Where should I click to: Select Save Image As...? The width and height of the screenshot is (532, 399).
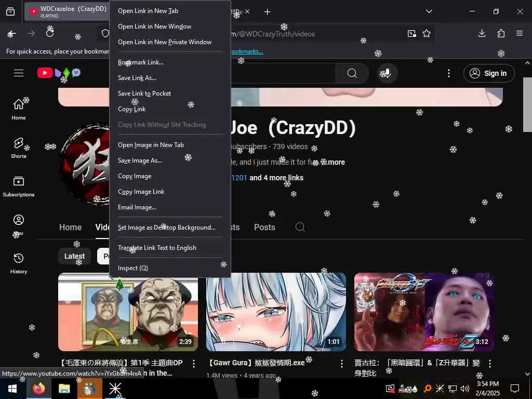(x=170, y=161)
